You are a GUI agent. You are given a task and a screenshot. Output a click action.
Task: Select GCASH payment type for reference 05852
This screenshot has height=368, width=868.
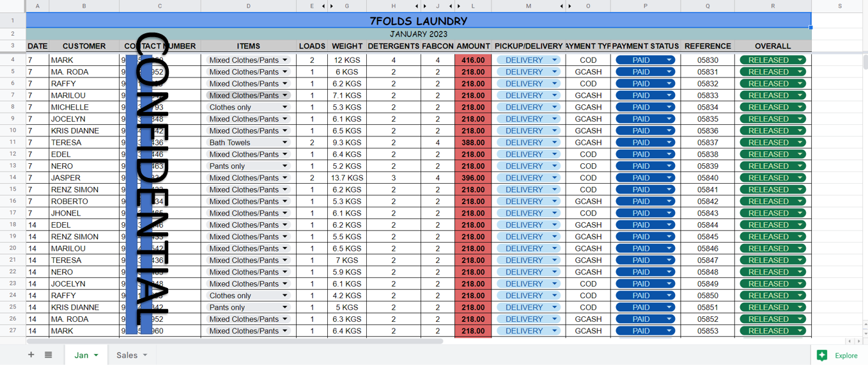coord(588,319)
